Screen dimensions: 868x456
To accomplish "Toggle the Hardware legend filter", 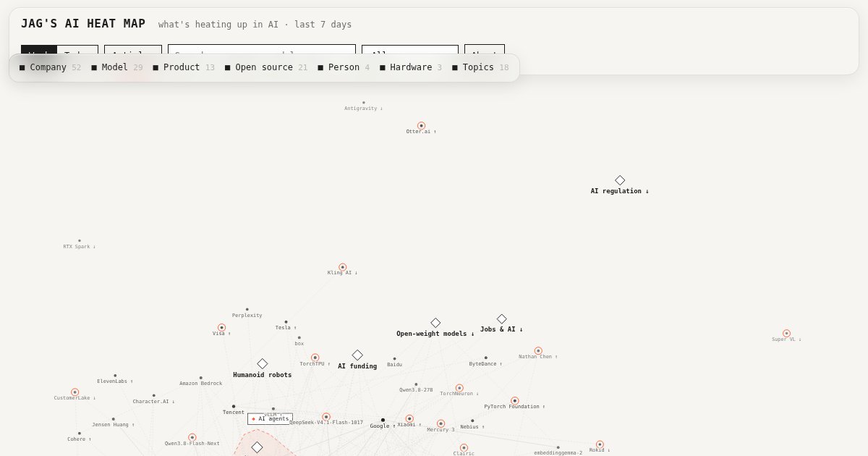I will click(x=411, y=67).
